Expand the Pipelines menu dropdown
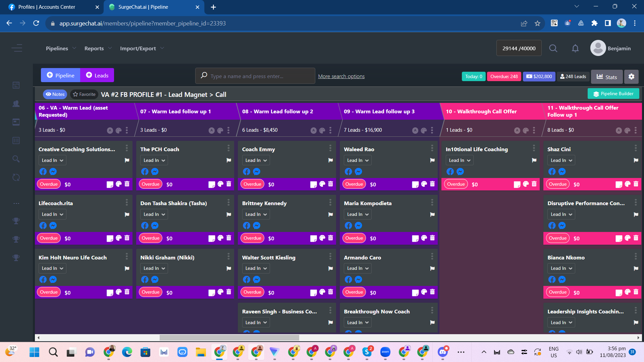The image size is (644, 362). point(61,48)
